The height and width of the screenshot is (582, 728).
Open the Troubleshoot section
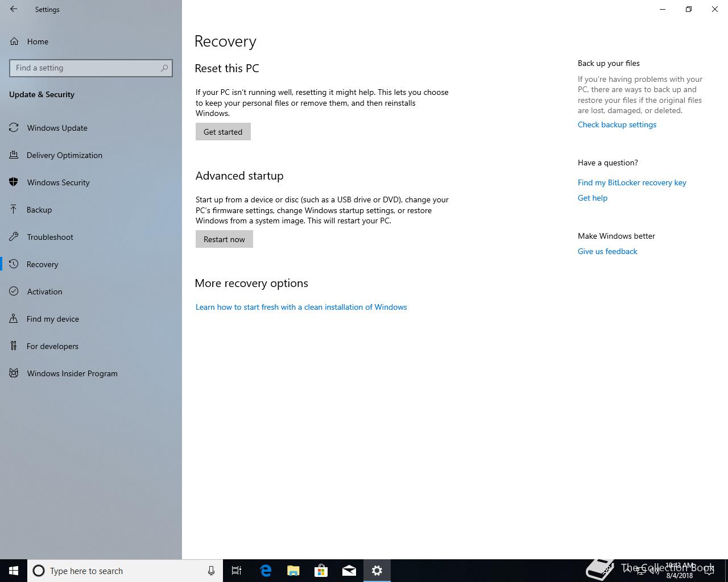(49, 237)
